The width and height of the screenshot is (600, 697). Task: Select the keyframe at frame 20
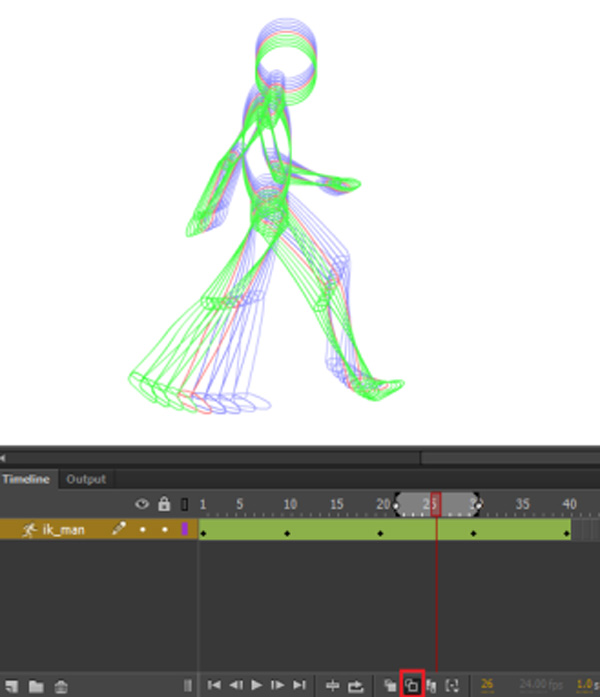[x=380, y=533]
